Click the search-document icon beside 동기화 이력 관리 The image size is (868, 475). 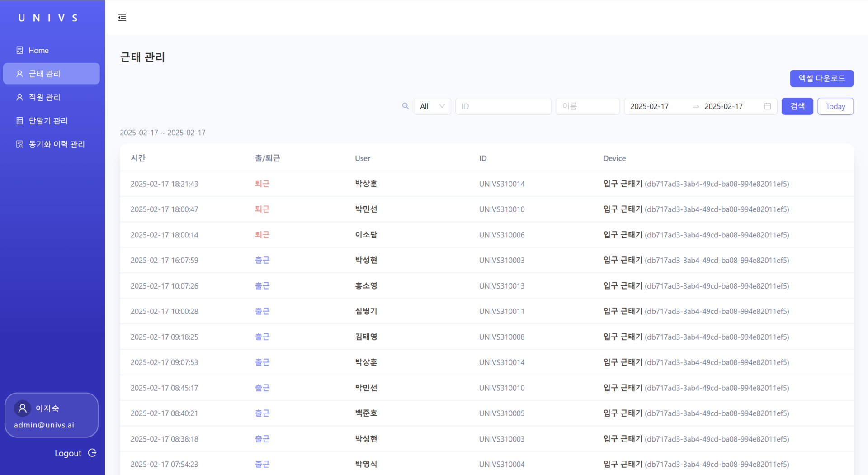(x=19, y=144)
